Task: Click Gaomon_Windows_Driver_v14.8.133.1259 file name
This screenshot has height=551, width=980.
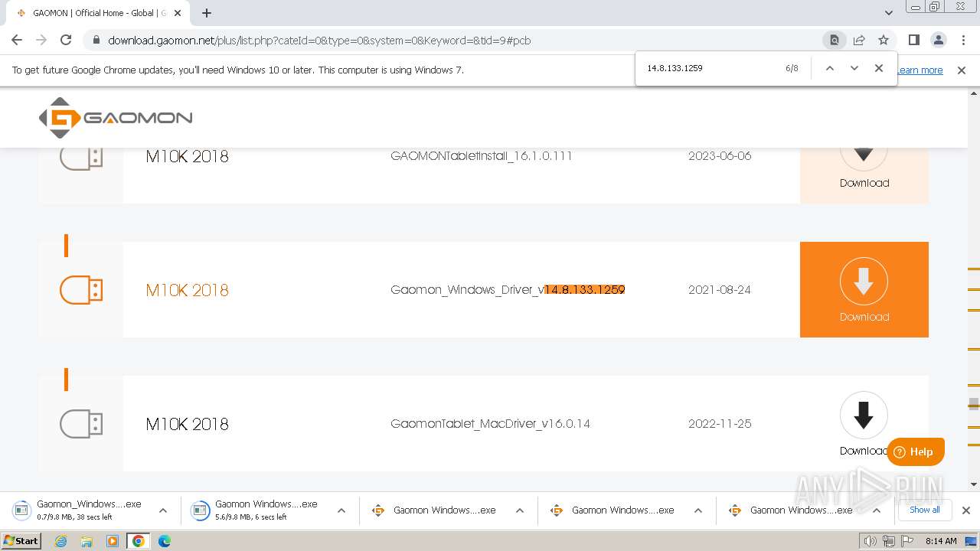Action: (x=508, y=290)
